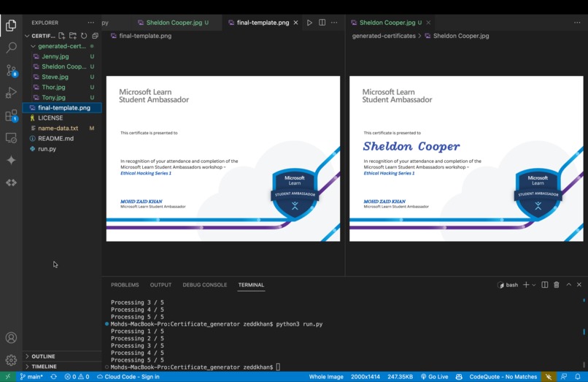
Task: Open notifications bell in status bar
Action: (578, 376)
